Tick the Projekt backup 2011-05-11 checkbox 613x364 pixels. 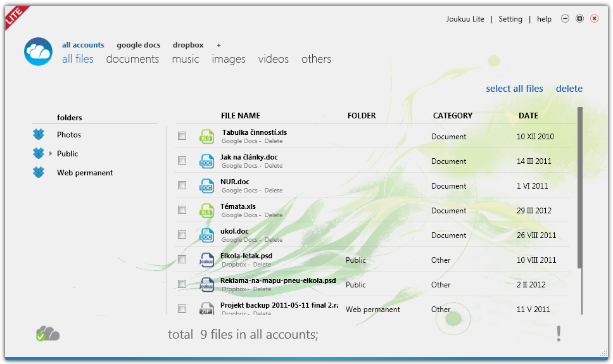(182, 308)
